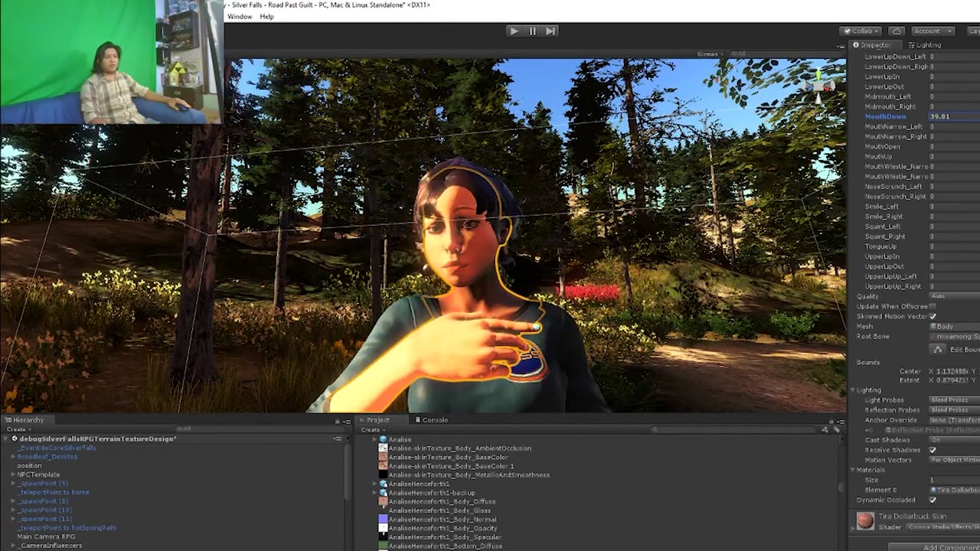Open the scene row context menu icon
The width and height of the screenshot is (980, 551).
click(x=338, y=439)
